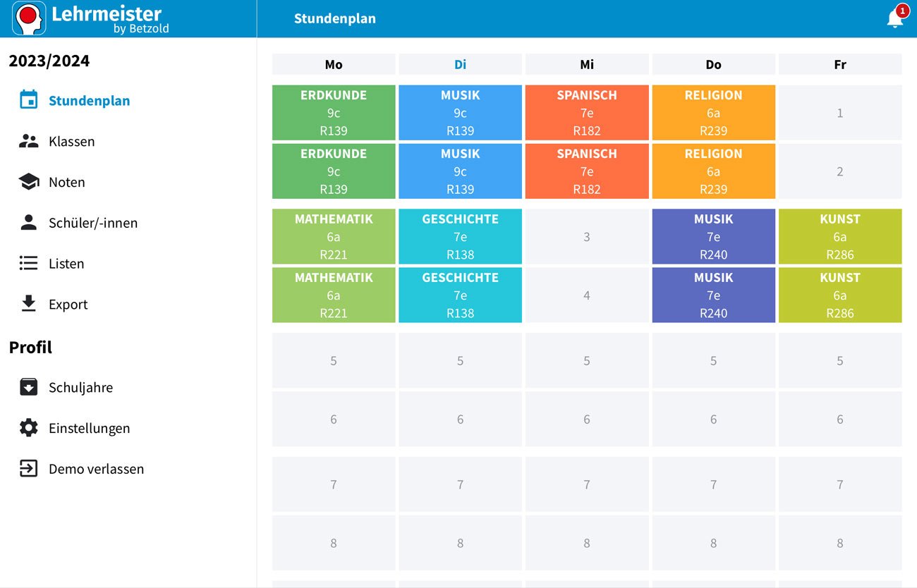Open the Noten section
Image resolution: width=917 pixels, height=588 pixels.
pyautogui.click(x=66, y=182)
